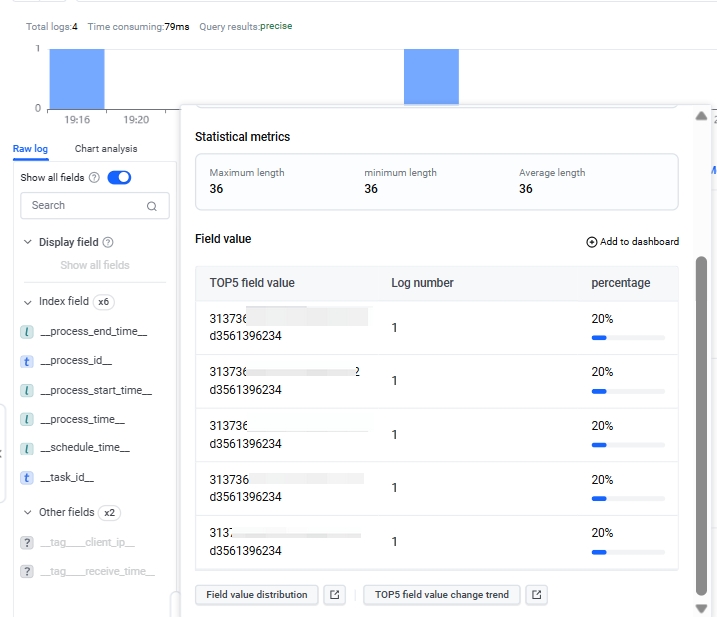Image resolution: width=717 pixels, height=617 pixels.
Task: Open TOP5 change trend in new window icon
Action: point(536,595)
